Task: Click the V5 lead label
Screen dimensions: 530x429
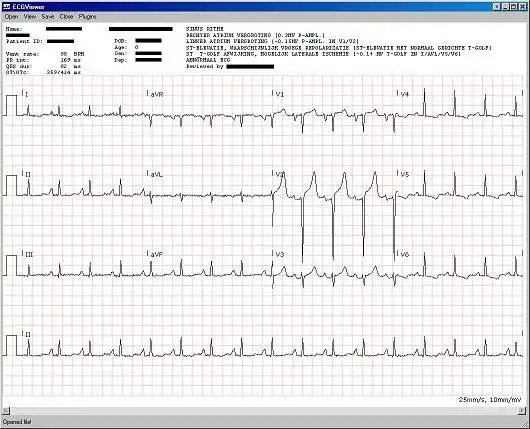Action: point(404,175)
